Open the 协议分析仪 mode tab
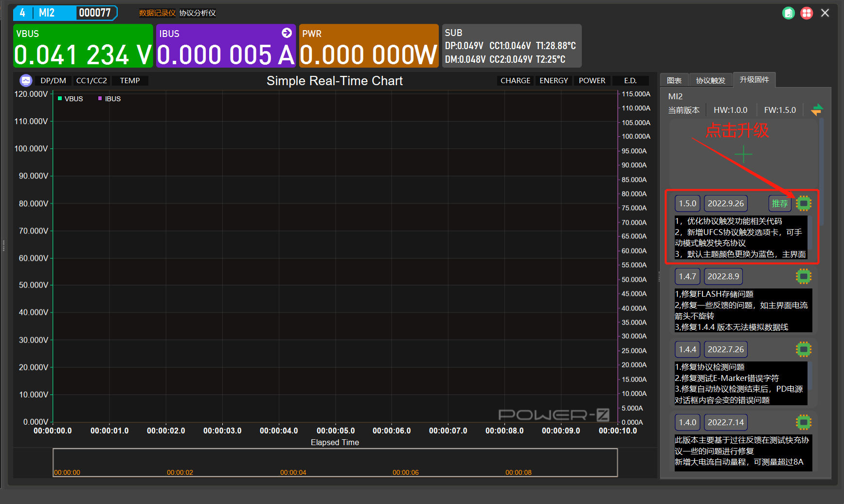This screenshot has height=504, width=844. click(198, 13)
